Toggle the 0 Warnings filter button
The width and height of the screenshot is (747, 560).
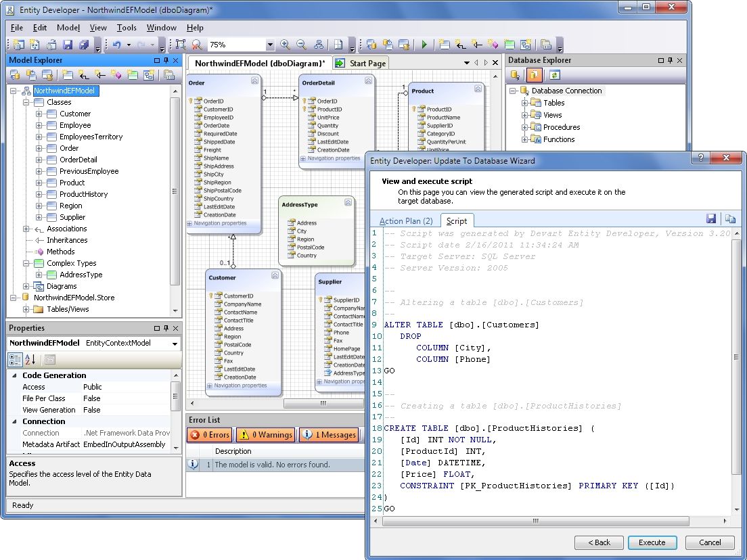click(265, 435)
